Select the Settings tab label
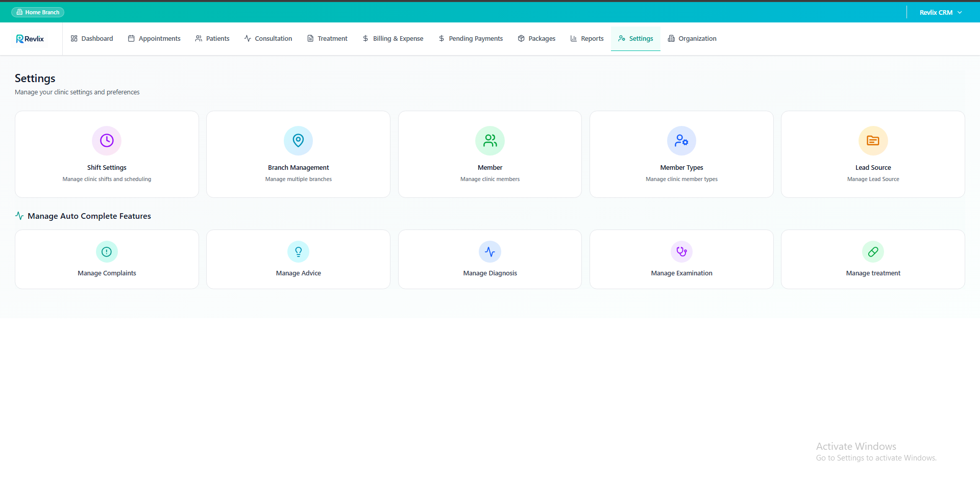Screen dimensions: 980x486 (x=641, y=38)
